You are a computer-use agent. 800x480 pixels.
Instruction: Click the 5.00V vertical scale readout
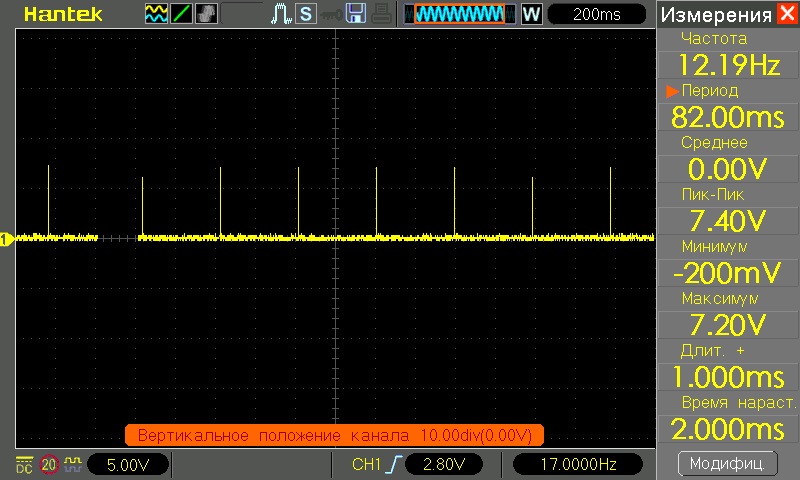pos(128,465)
